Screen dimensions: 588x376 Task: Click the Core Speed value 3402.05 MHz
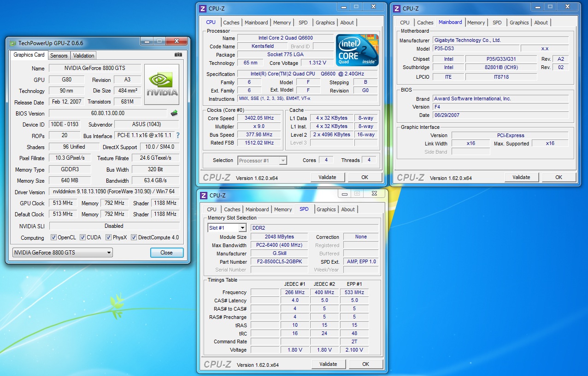[x=260, y=118]
